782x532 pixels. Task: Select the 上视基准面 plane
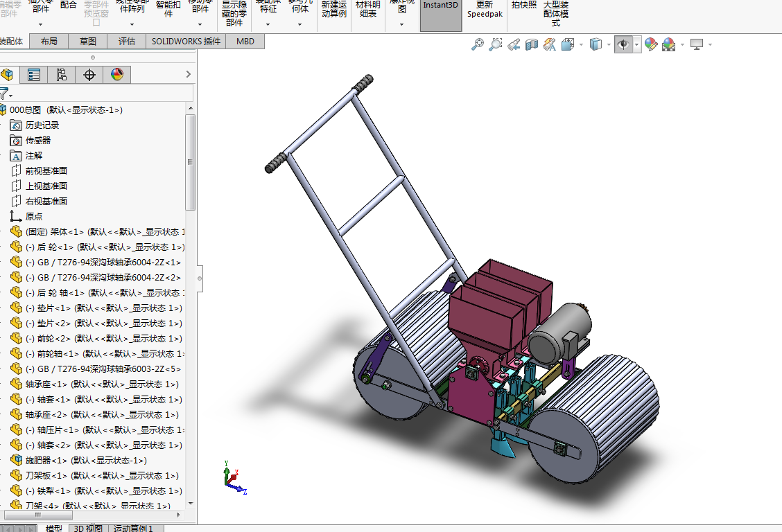pyautogui.click(x=39, y=186)
